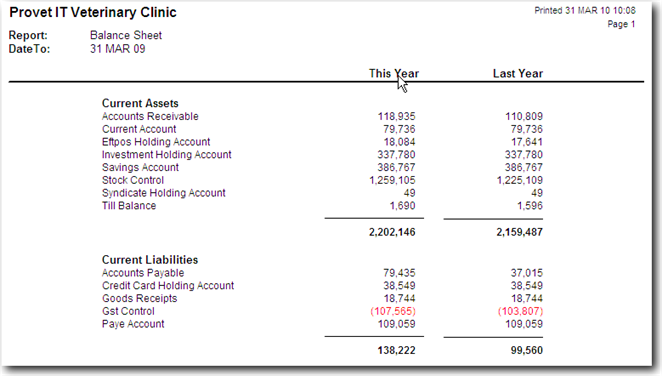The image size is (662, 376).
Task: Select the Current Assets section heading
Action: coord(140,103)
